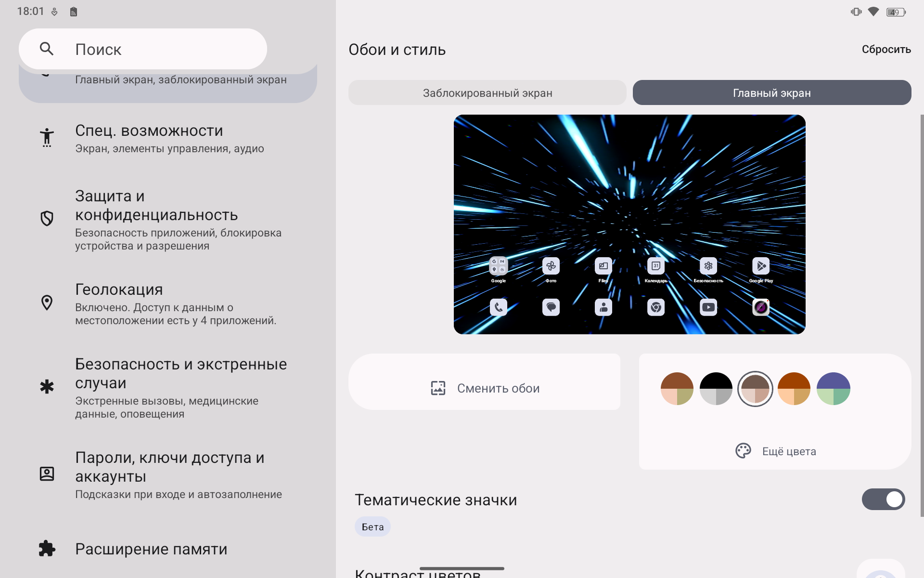Image resolution: width=924 pixels, height=578 pixels.
Task: Click the Passwords and accounts icon
Action: 47,473
